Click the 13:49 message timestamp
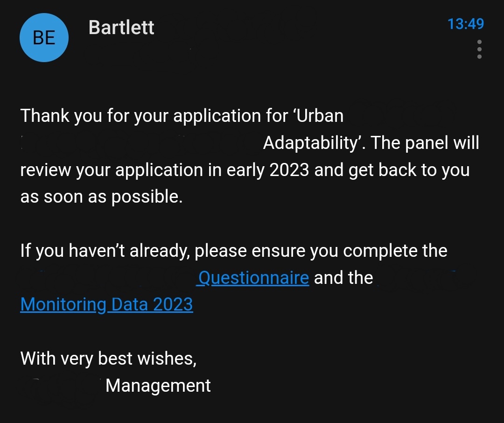This screenshot has height=423, width=504. [465, 24]
